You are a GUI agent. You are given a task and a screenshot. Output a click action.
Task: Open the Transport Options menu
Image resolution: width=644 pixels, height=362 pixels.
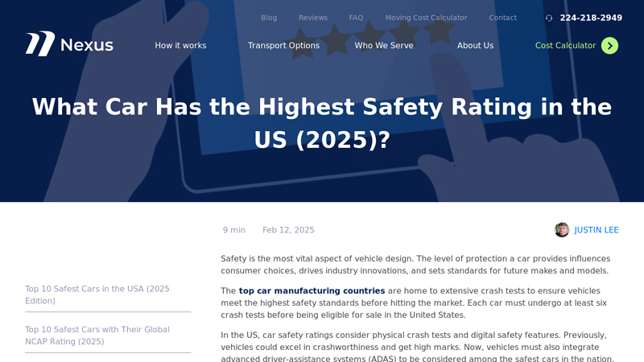click(283, 46)
